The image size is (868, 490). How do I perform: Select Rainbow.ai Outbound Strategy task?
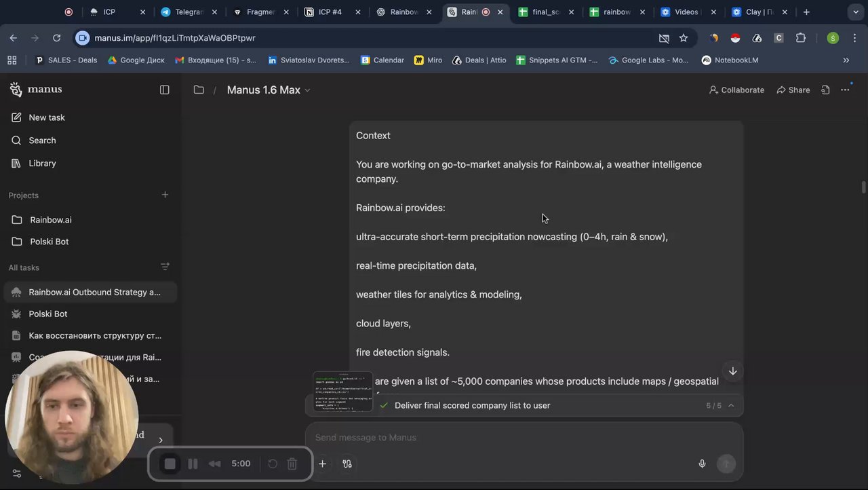coord(90,293)
